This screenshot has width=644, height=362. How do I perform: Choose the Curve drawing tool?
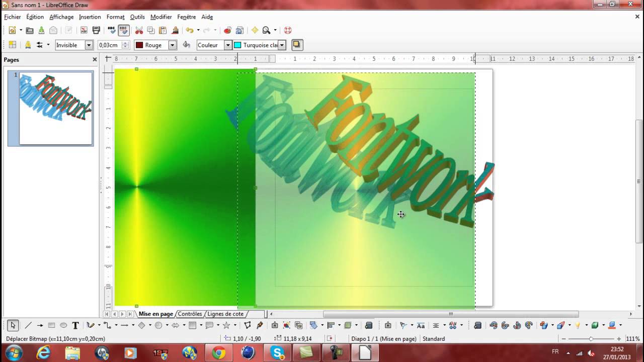click(x=90, y=325)
